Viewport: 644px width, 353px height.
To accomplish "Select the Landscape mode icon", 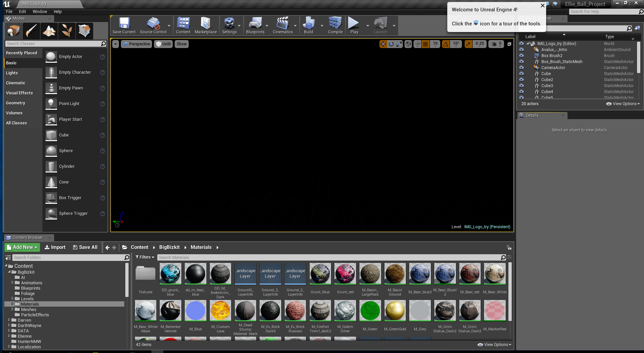I will coord(49,31).
